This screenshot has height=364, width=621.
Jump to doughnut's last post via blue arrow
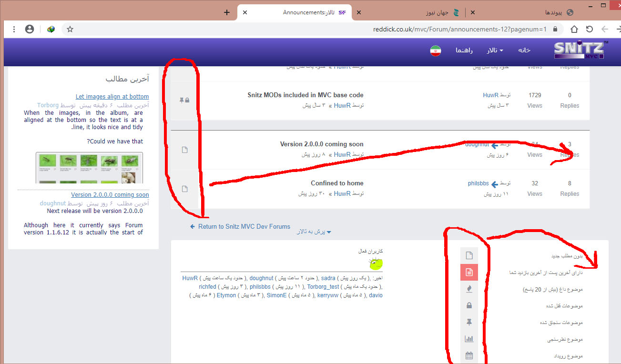coord(495,145)
